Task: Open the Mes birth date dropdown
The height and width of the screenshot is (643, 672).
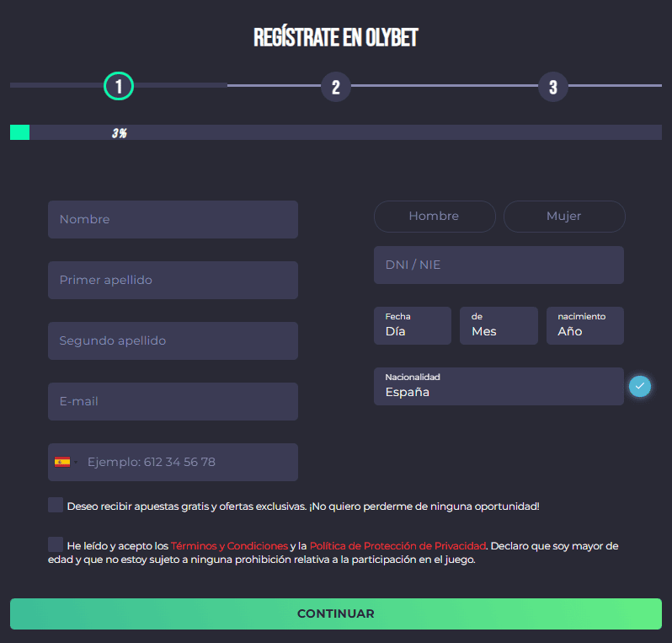Action: click(499, 325)
